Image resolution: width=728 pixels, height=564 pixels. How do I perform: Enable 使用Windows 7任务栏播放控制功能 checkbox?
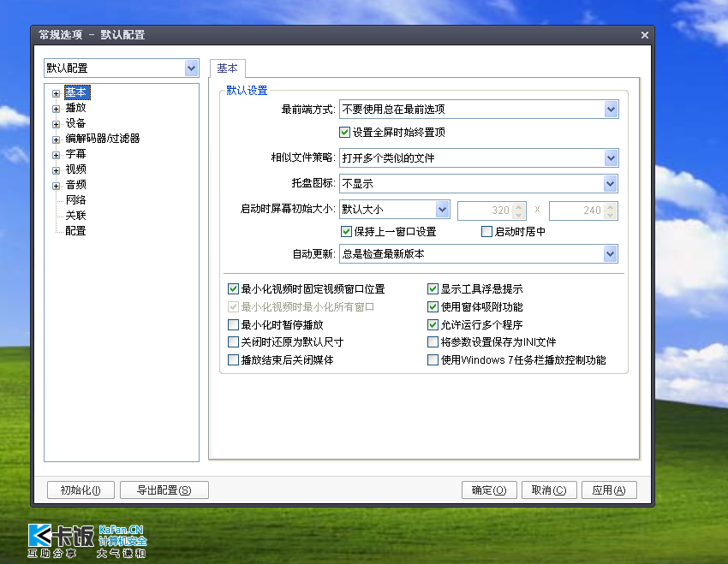click(433, 360)
